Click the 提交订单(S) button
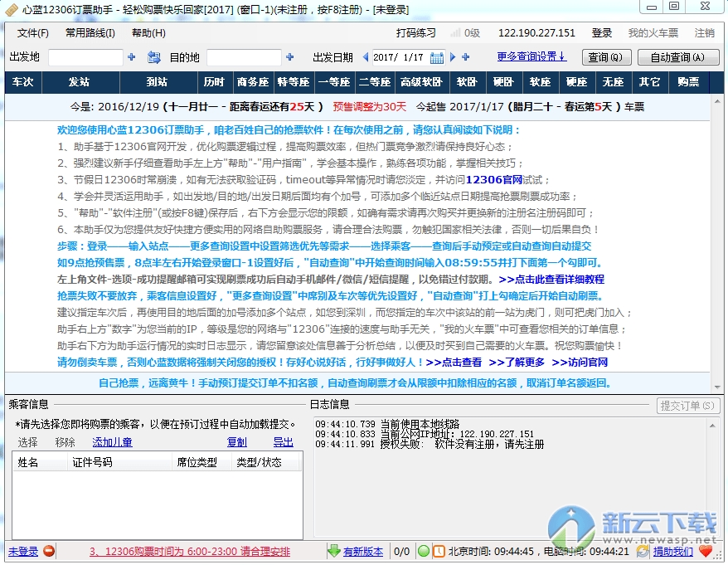This screenshot has width=728, height=565. [x=687, y=405]
